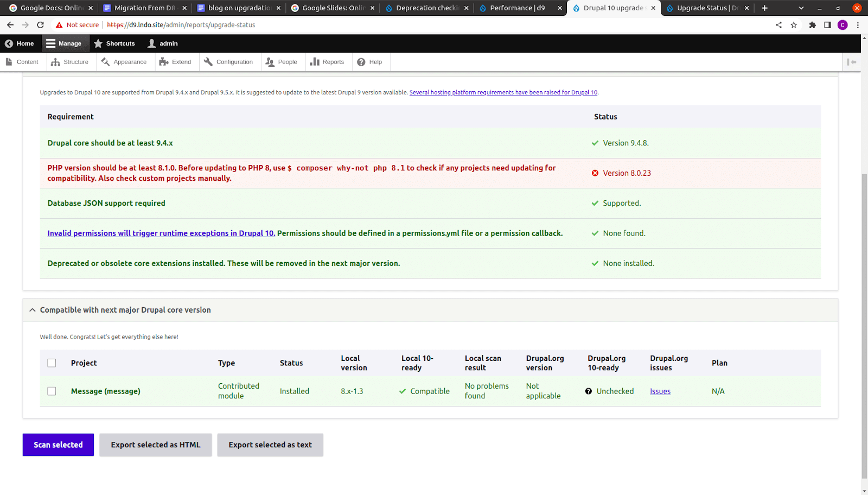Click the Contributed module type cell

tap(239, 391)
